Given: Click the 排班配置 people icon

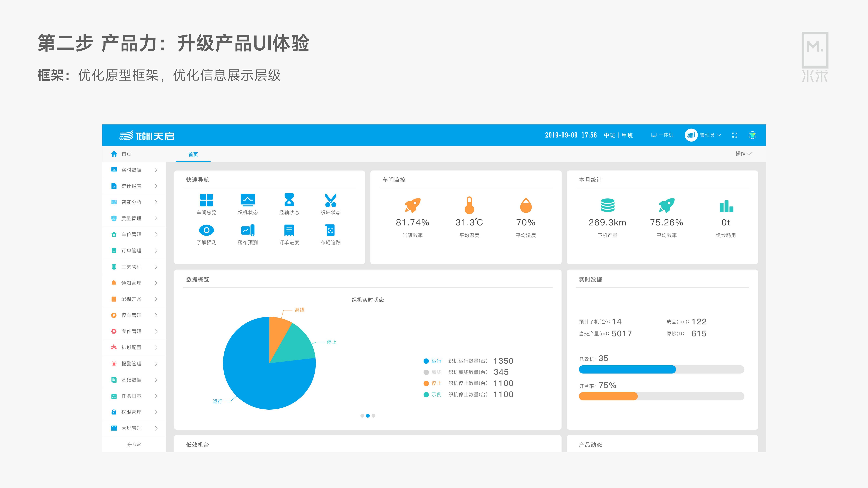Looking at the screenshot, I should pos(114,347).
